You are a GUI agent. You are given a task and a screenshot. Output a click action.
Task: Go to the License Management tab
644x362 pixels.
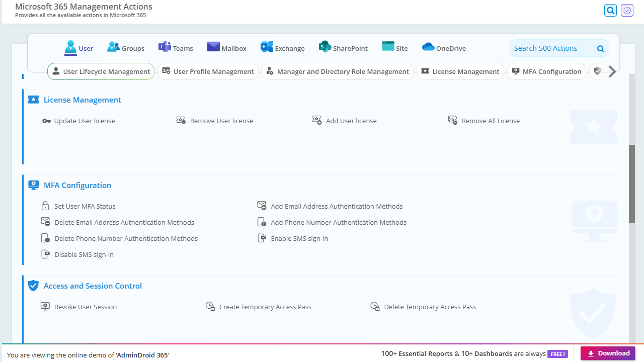click(x=460, y=71)
